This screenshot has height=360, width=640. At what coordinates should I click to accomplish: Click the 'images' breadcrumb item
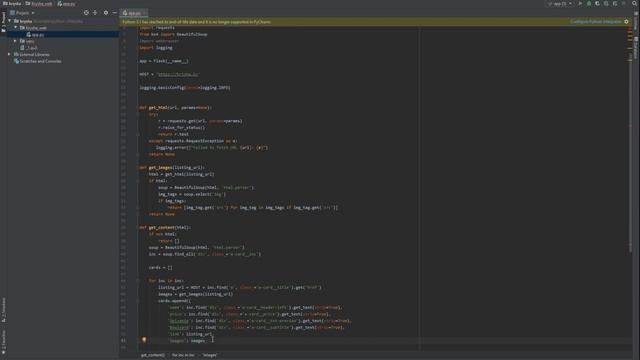tap(210, 355)
